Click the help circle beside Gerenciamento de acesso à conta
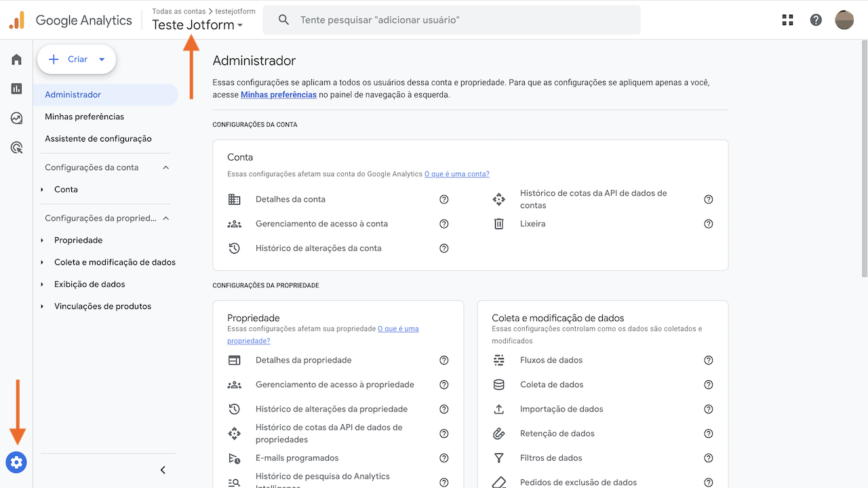Image resolution: width=868 pixels, height=488 pixels. [x=444, y=223]
